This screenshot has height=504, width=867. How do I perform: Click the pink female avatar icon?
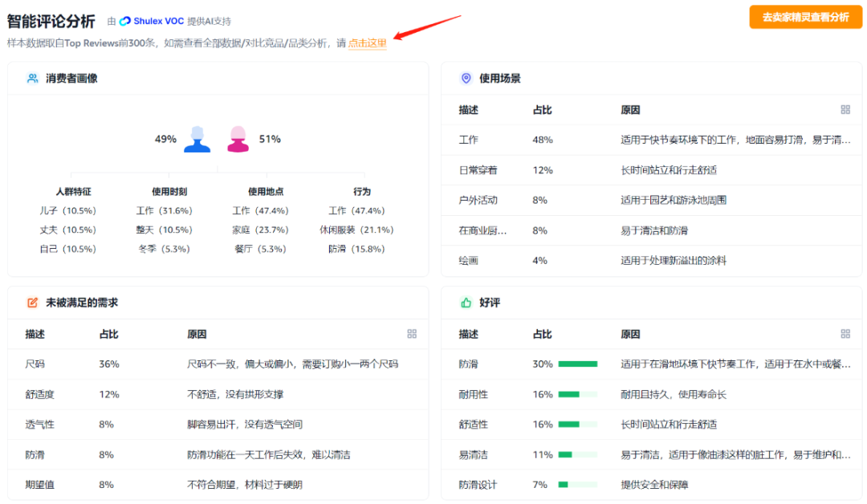click(238, 139)
